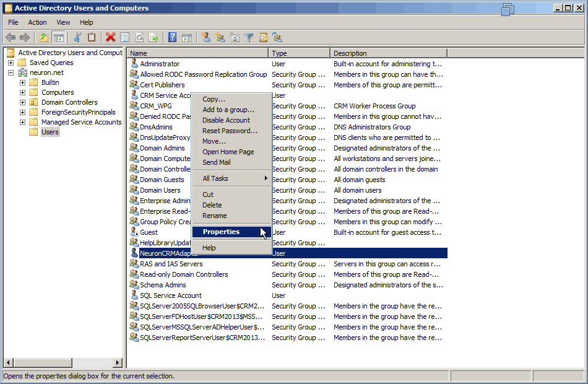Open the All Tasks submenu
Image resolution: width=588 pixels, height=384 pixels.
[231, 178]
